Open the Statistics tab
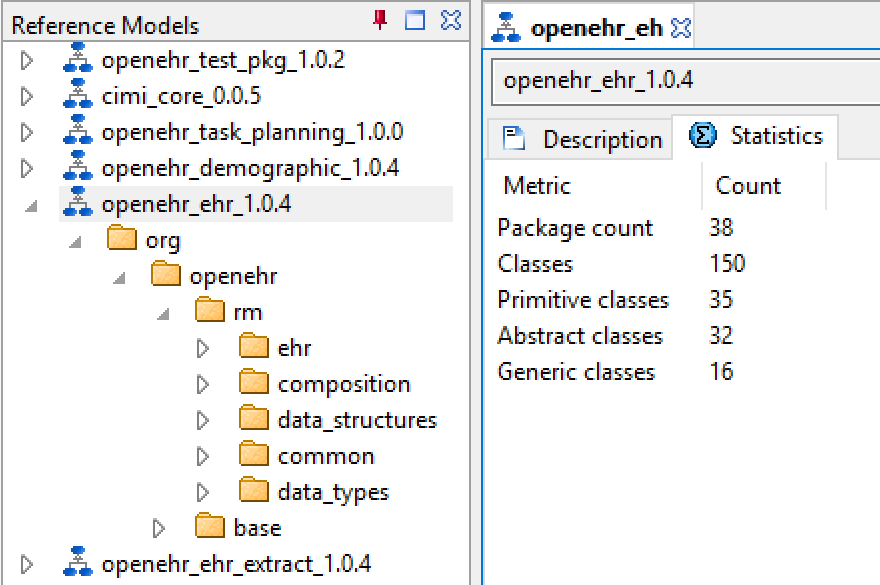The width and height of the screenshot is (880, 585). point(755,136)
